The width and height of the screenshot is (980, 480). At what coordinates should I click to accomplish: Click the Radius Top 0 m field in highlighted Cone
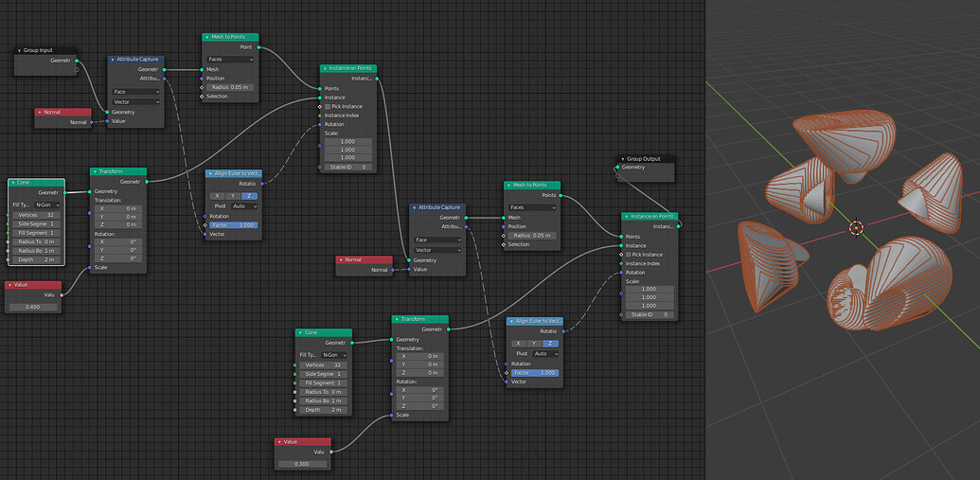pyautogui.click(x=37, y=241)
